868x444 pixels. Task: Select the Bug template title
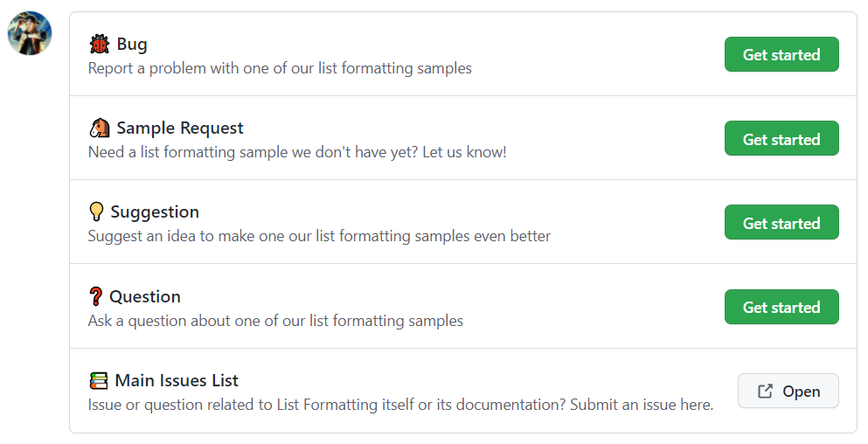click(x=132, y=45)
